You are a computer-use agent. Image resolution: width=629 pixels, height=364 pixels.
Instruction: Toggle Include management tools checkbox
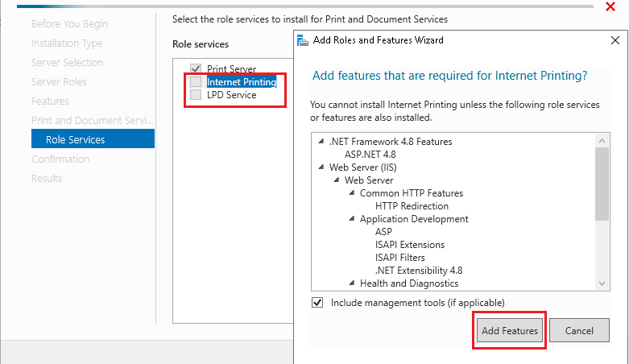coord(317,303)
